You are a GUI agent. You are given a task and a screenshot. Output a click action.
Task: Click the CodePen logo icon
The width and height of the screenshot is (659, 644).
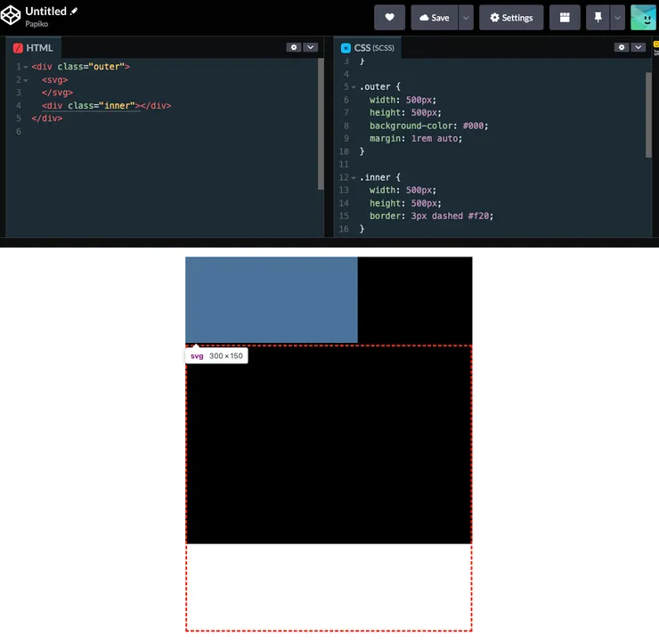click(12, 17)
